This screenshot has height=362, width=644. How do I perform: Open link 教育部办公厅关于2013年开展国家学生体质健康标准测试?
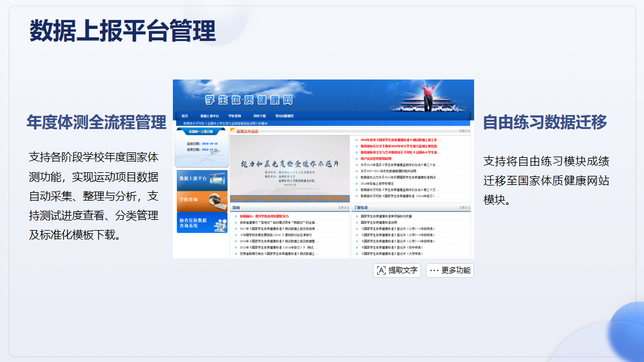click(400, 177)
